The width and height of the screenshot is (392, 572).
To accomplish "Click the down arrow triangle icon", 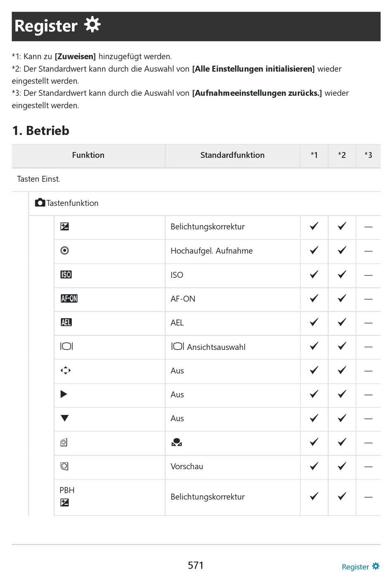I will (x=64, y=418).
